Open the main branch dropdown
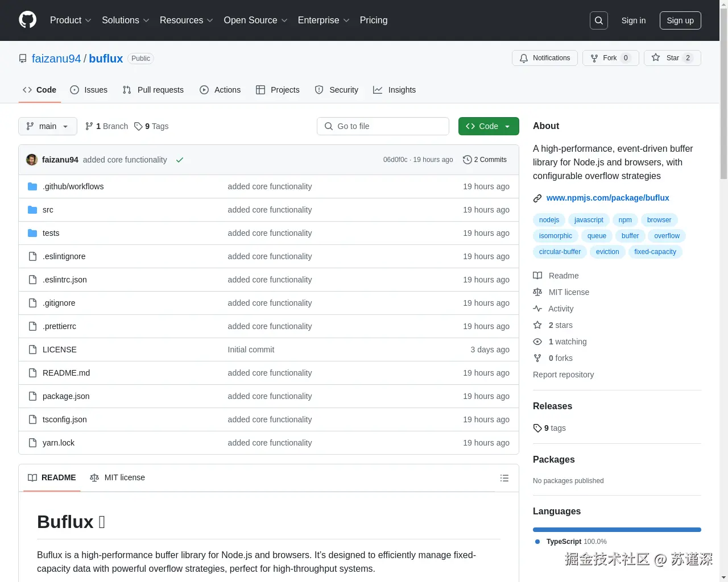Image resolution: width=728 pixels, height=582 pixels. (47, 126)
